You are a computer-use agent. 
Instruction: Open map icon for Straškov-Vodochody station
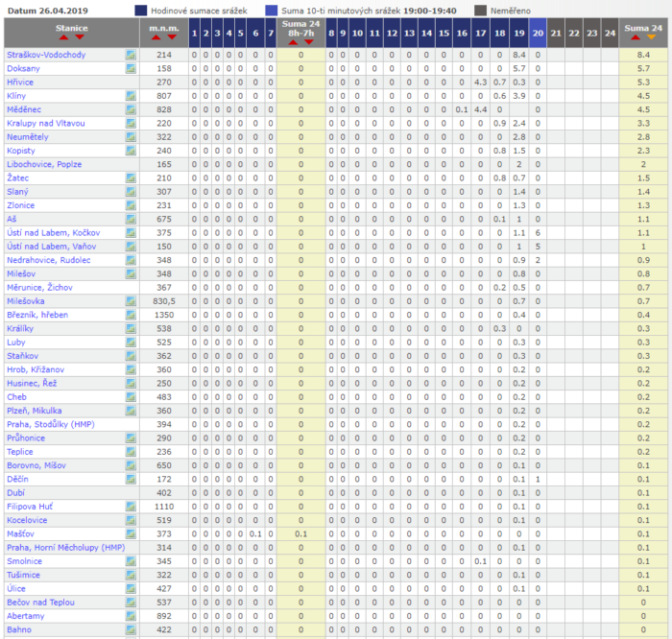tap(131, 55)
